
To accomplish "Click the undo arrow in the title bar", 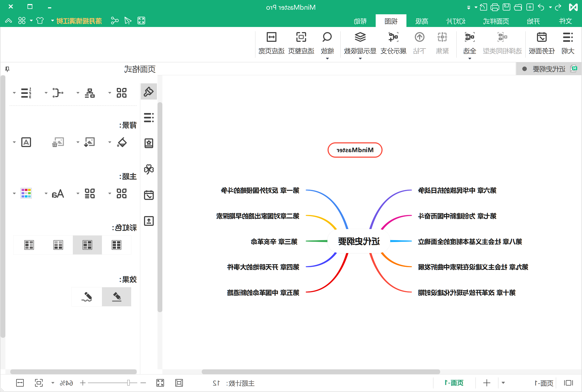I will point(541,7).
